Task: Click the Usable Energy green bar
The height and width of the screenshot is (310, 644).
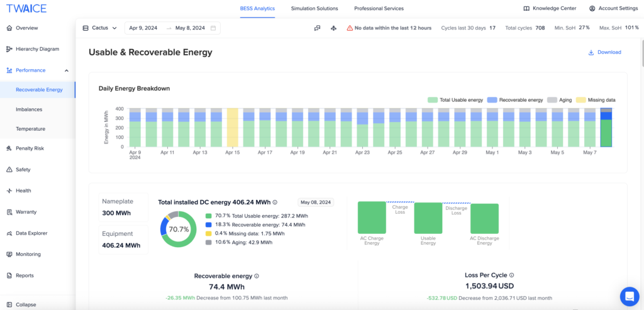Action: coord(428,218)
